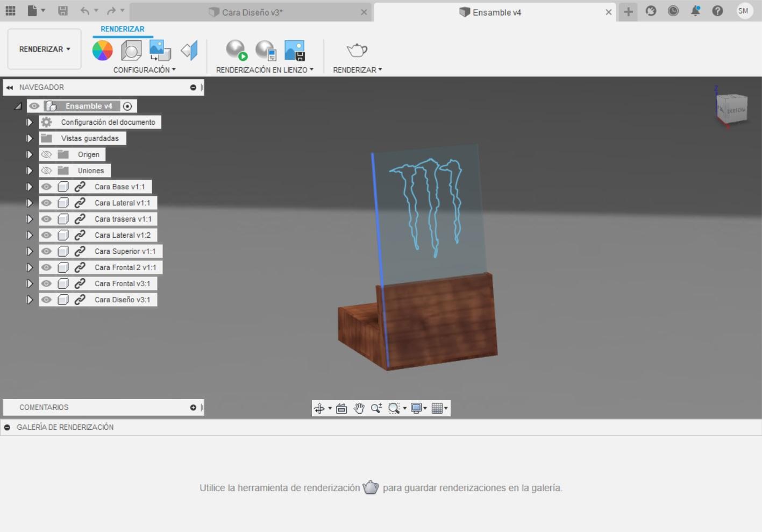Hide Cara trasera v1:1 component
The image size is (762, 532).
point(47,219)
